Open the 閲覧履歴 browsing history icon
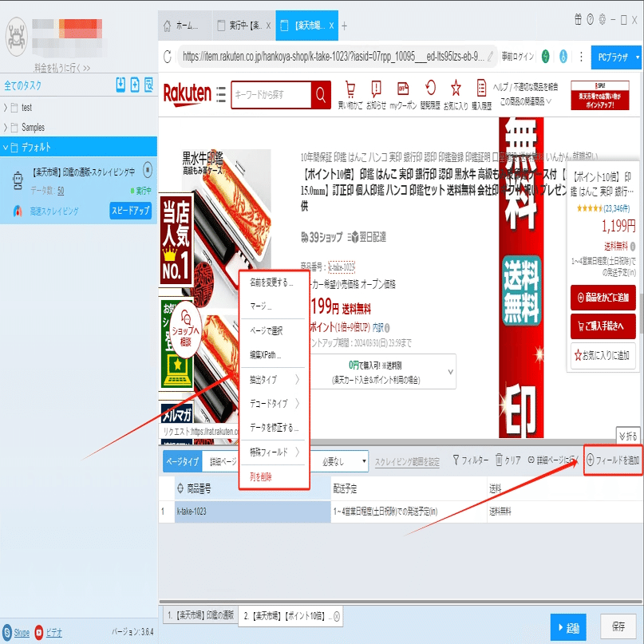Viewport: 644px width, 644px height. tap(430, 88)
